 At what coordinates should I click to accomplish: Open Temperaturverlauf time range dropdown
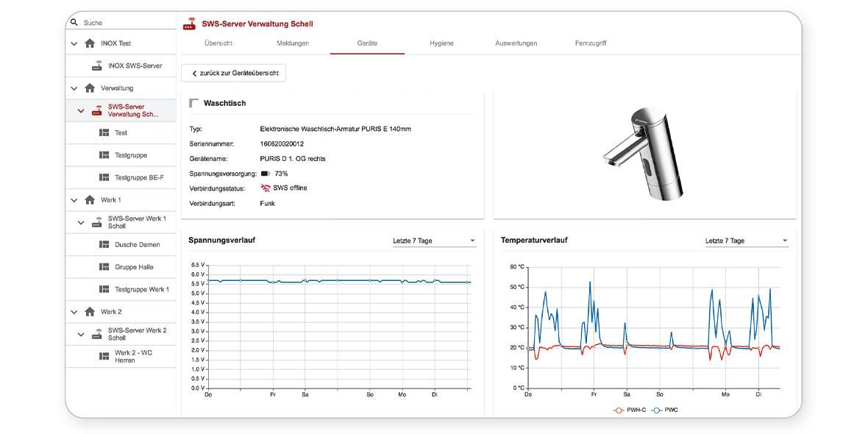tap(746, 241)
